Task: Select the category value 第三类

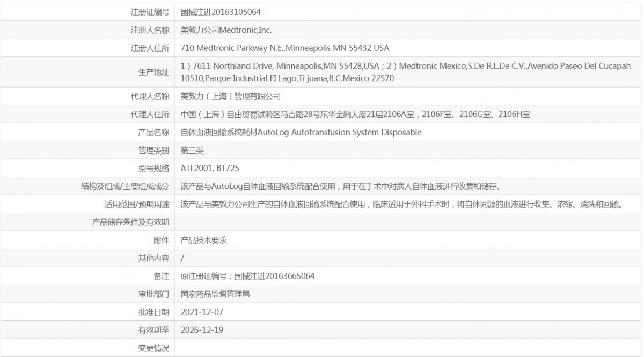Action: click(193, 150)
